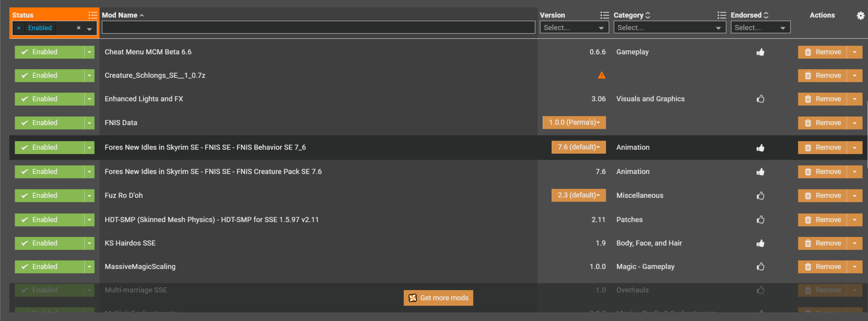Click the Status column header
Screen dimensions: 868x321
23,15
